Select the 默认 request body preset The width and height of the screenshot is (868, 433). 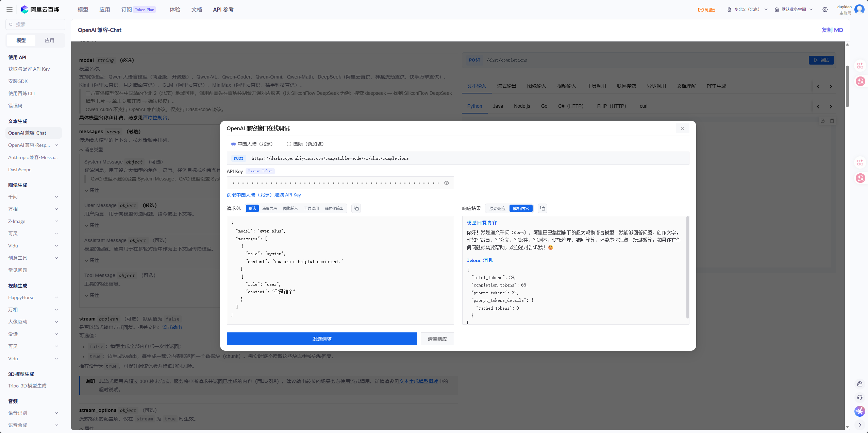pyautogui.click(x=252, y=208)
